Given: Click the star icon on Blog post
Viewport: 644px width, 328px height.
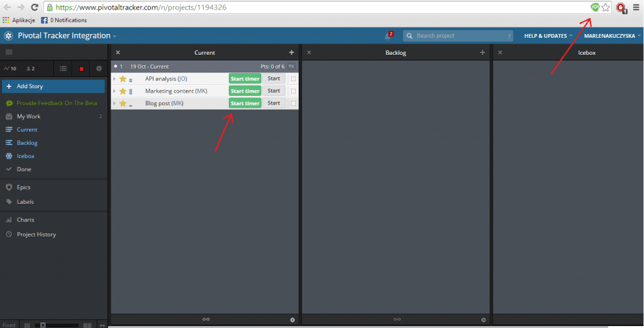Looking at the screenshot, I should point(123,104).
